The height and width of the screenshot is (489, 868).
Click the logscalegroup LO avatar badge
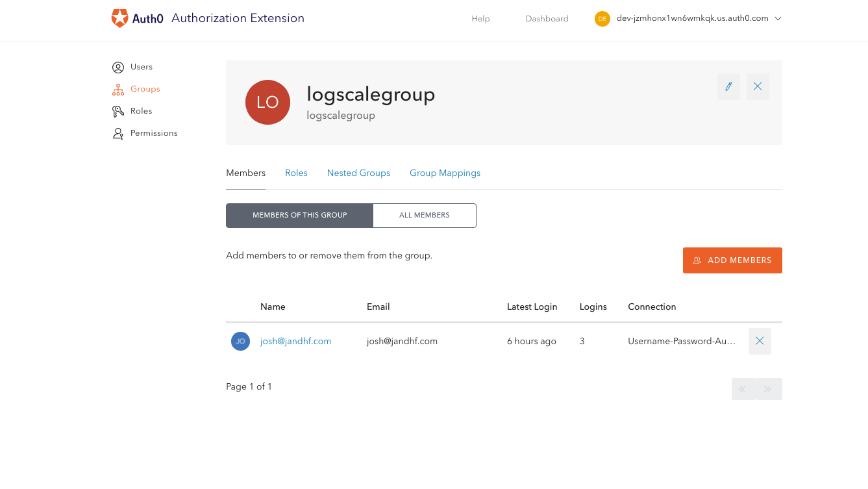pyautogui.click(x=267, y=102)
